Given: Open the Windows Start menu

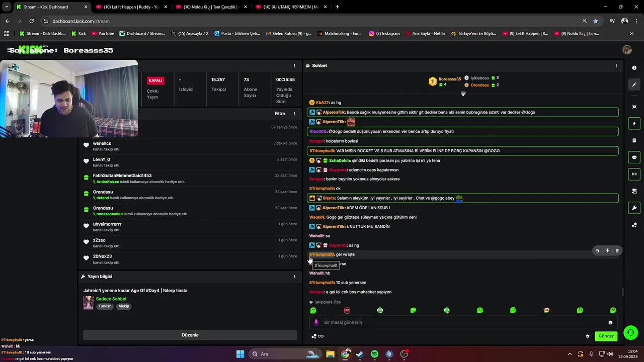Looking at the screenshot, I should click(x=240, y=354).
